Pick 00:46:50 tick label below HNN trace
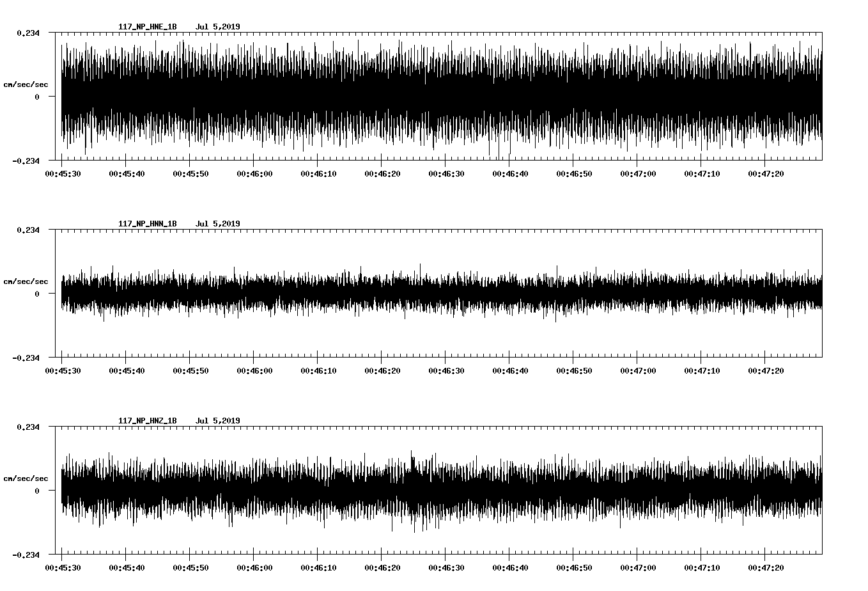 pyautogui.click(x=574, y=370)
